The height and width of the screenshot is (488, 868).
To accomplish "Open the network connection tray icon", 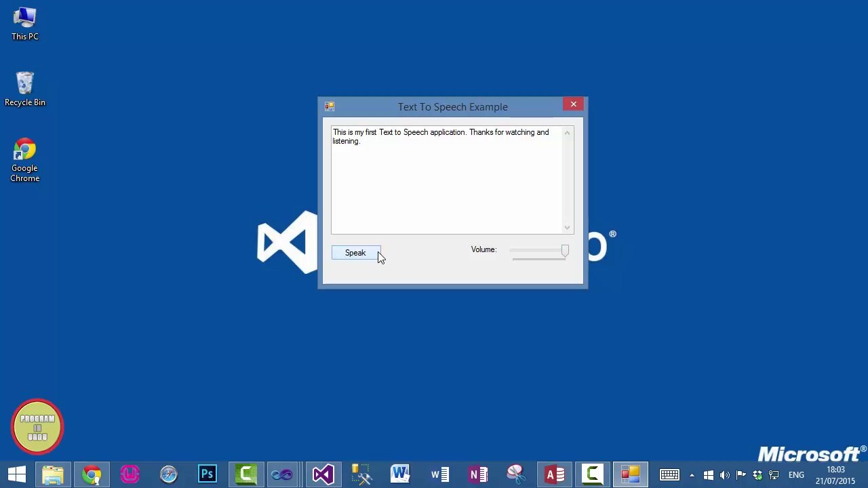I will point(774,475).
